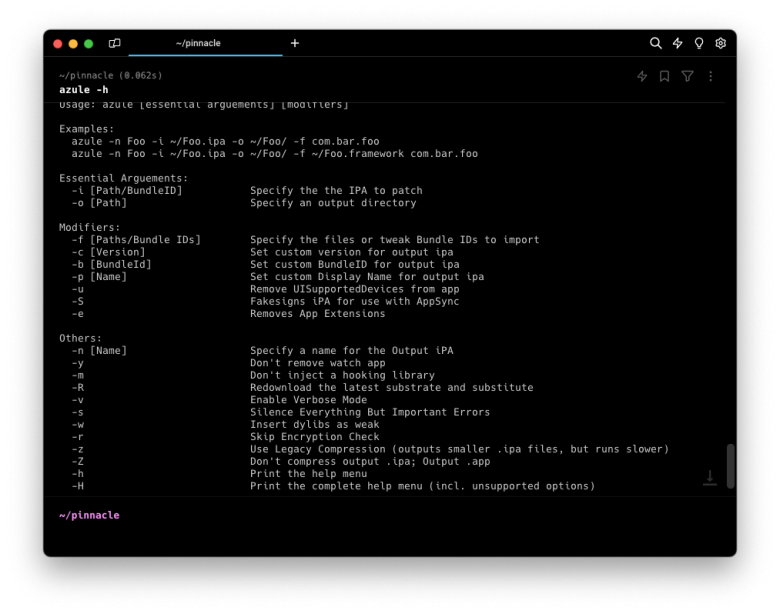The height and width of the screenshot is (614, 780).
Task: Open the search icon in title bar
Action: click(x=655, y=43)
